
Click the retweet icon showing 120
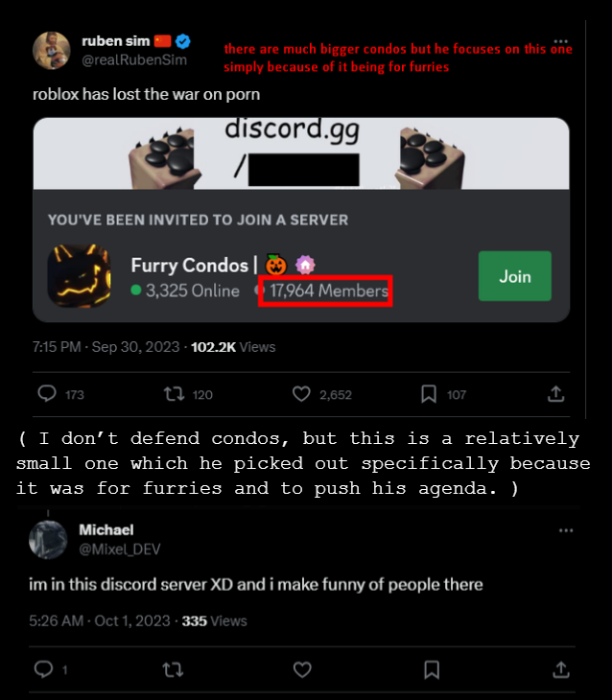[174, 394]
